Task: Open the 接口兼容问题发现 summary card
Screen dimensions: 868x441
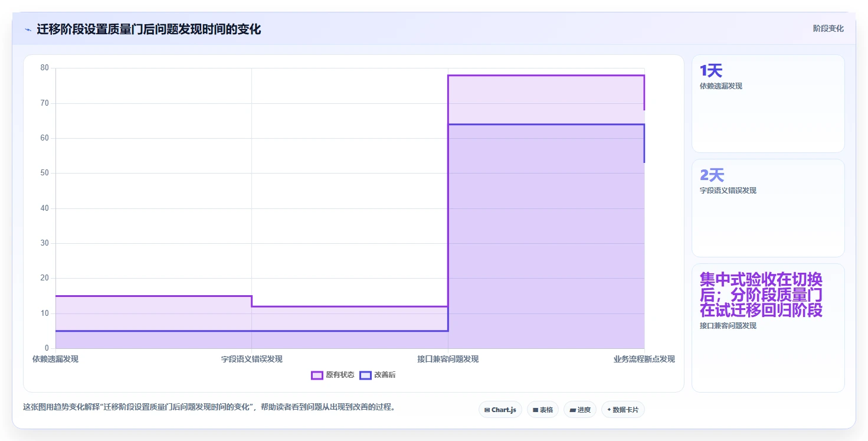Action: click(x=768, y=328)
